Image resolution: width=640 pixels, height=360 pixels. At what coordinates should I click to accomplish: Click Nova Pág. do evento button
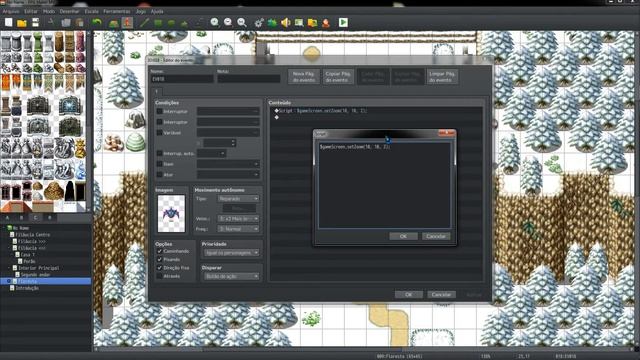pos(304,77)
